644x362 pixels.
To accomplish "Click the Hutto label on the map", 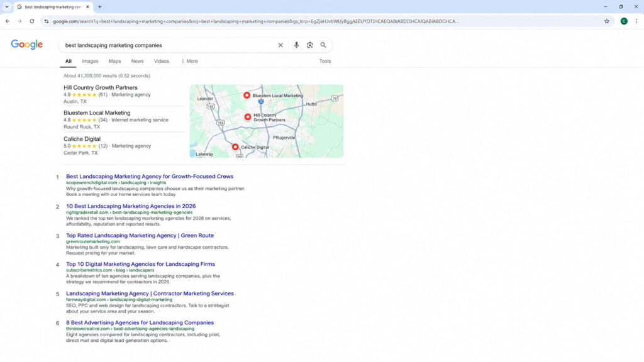I will 311,104.
